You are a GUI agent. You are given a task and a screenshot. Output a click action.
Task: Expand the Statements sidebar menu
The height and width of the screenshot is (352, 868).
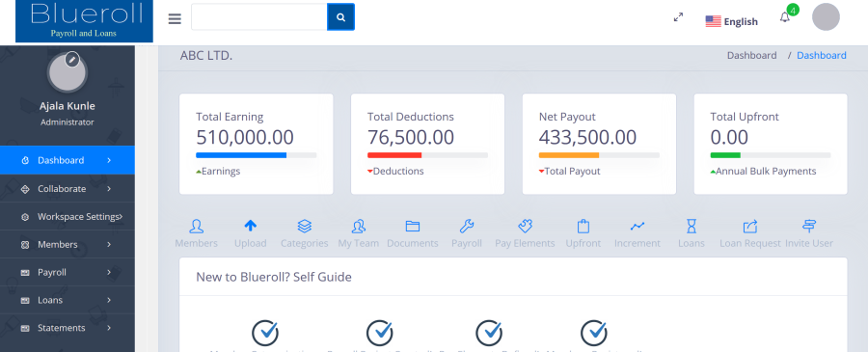click(x=68, y=328)
